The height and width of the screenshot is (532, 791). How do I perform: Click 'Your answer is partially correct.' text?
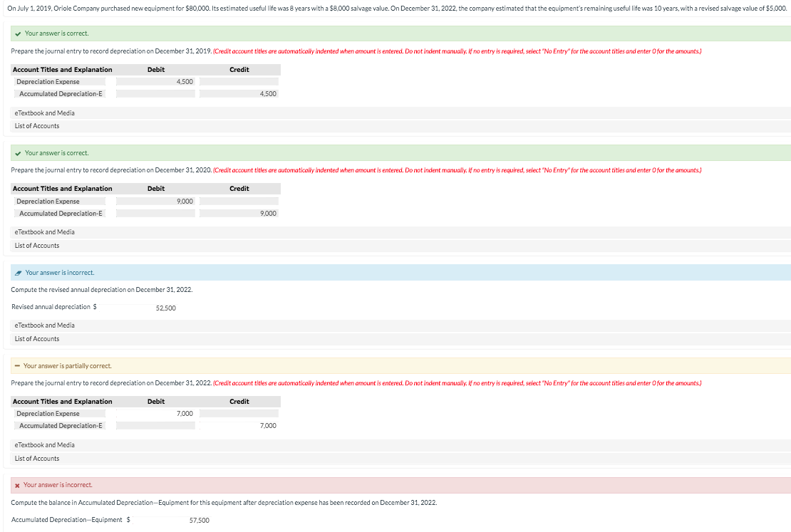tap(67, 366)
